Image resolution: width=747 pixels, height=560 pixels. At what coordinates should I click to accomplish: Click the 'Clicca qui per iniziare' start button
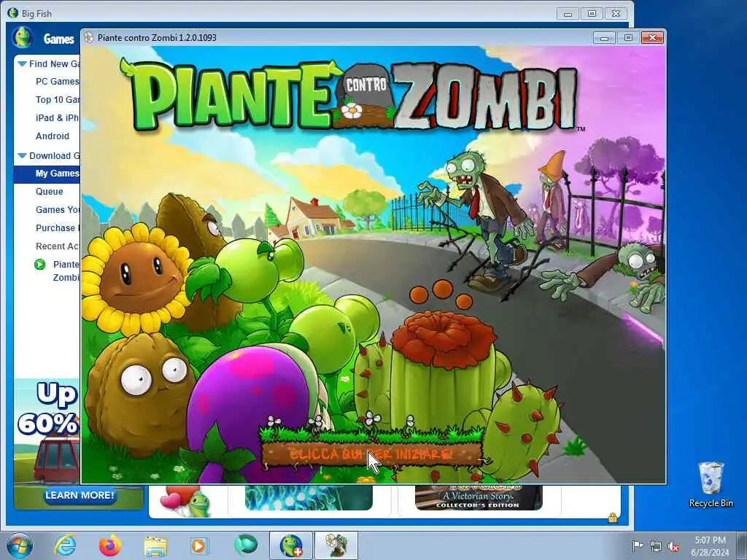pyautogui.click(x=372, y=454)
